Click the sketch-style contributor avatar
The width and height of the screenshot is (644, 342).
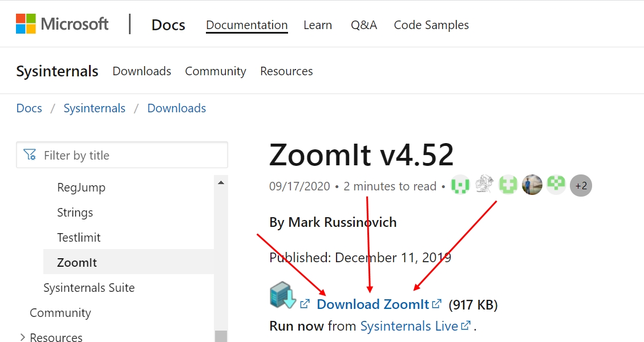pos(484,184)
